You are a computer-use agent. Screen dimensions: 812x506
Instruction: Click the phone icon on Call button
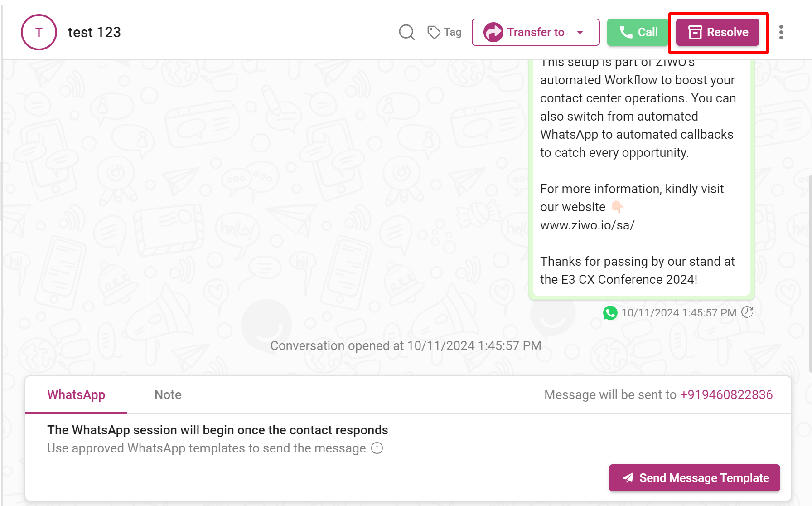(626, 32)
